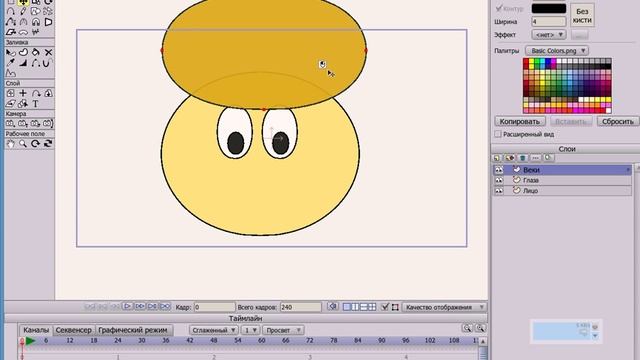Viewport: 640px width, 360px height.
Task: Choose the Rotate Layer Z tool
Action: coord(36,93)
